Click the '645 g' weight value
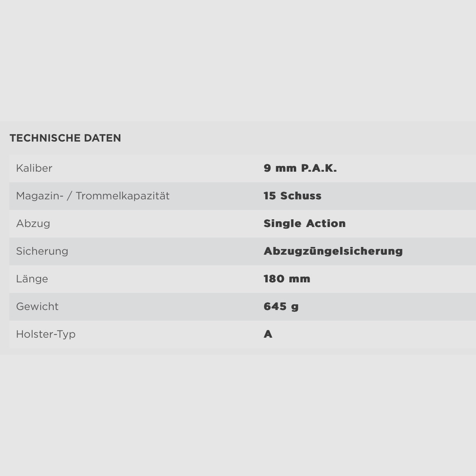Image resolution: width=476 pixels, height=476 pixels. (281, 307)
